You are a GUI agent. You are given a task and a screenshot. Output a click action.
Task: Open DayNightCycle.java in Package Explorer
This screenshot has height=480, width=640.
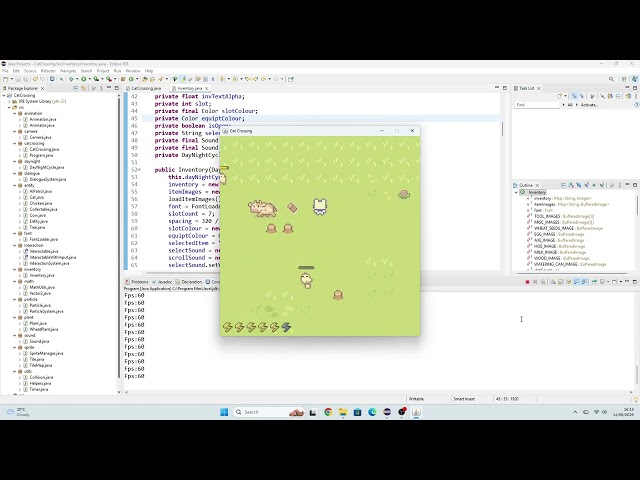pyautogui.click(x=47, y=167)
